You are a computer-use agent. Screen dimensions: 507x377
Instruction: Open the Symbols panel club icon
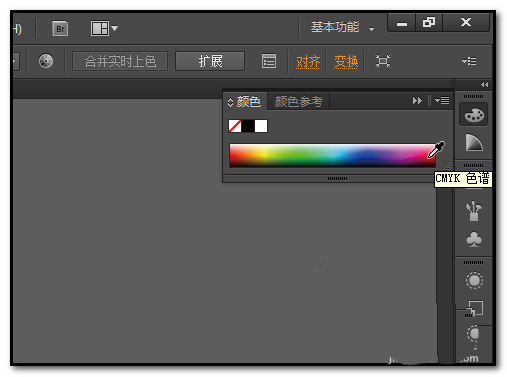(474, 239)
